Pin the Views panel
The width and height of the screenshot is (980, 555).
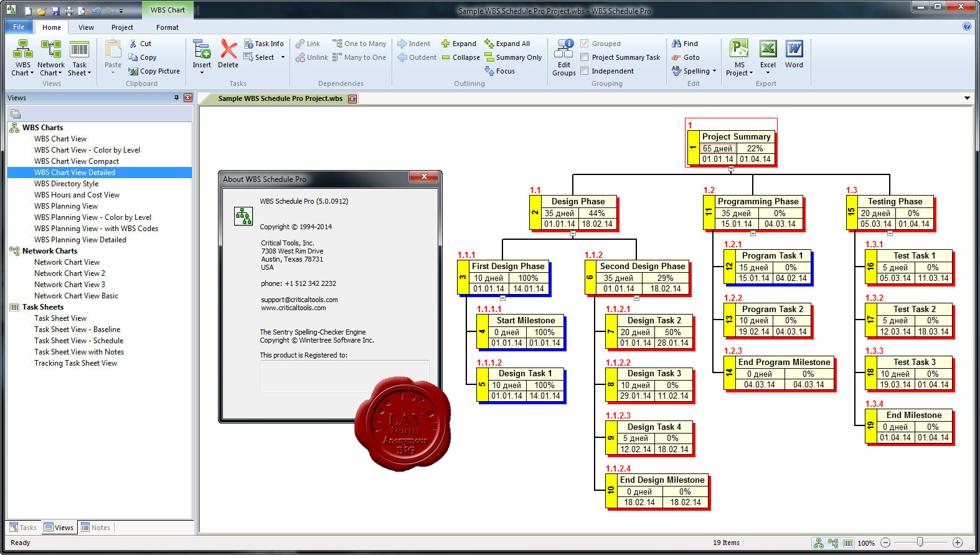(x=176, y=98)
